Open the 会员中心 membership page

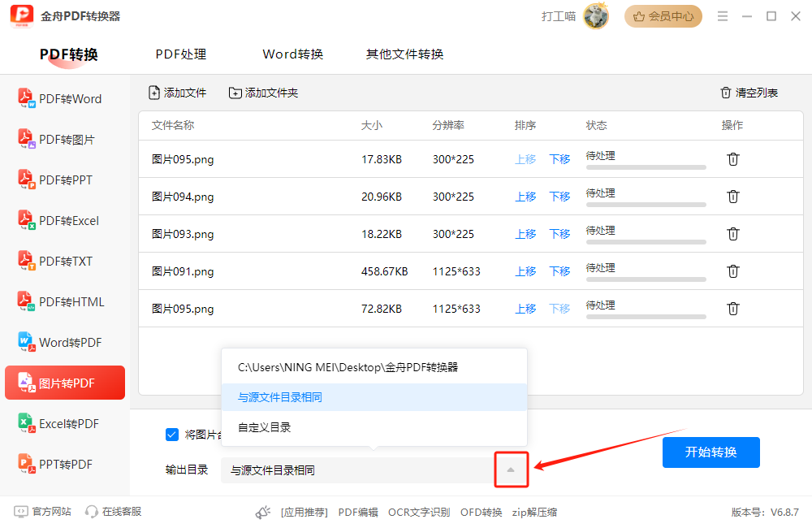click(663, 16)
